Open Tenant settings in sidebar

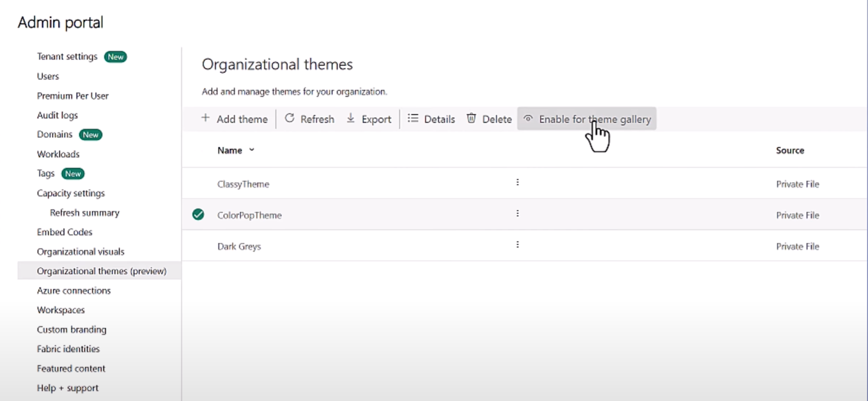pyautogui.click(x=67, y=57)
